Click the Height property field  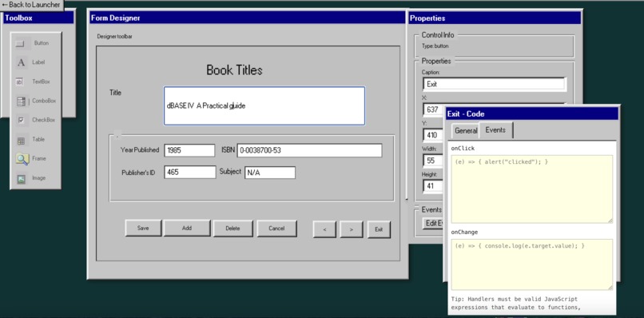tap(433, 185)
